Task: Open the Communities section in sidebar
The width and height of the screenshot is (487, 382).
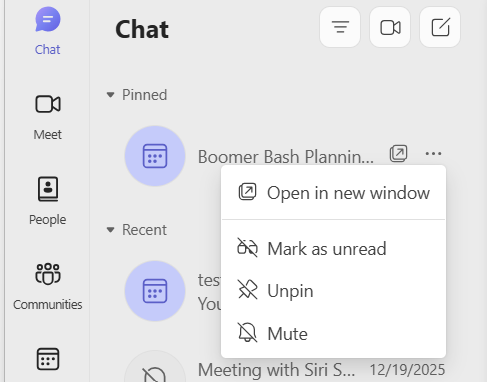Action: [x=48, y=287]
